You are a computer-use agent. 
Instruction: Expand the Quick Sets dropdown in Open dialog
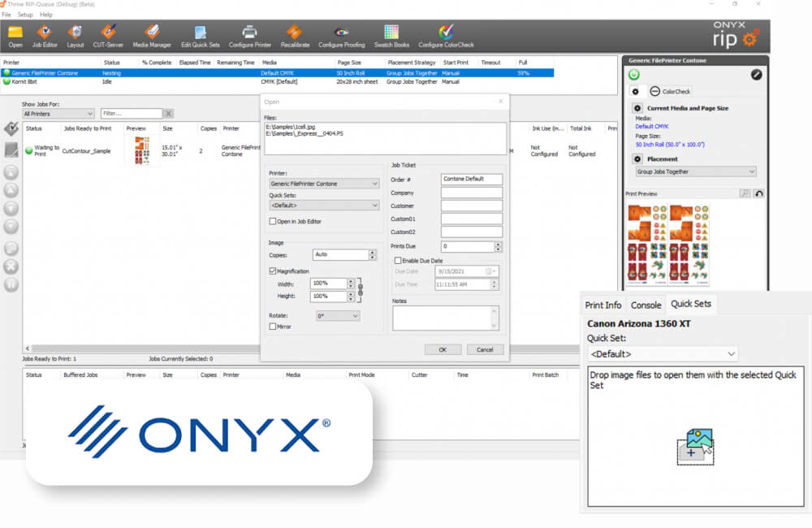pyautogui.click(x=324, y=206)
